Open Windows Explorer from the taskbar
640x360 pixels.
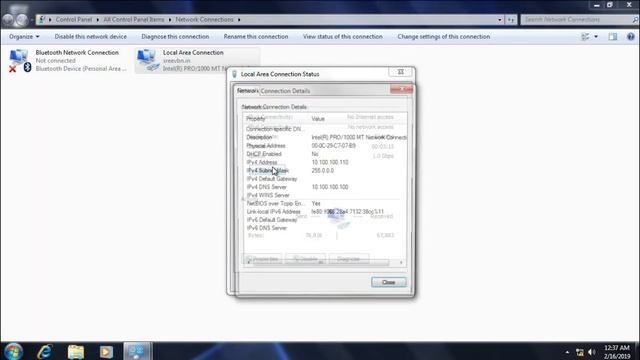coord(76,351)
